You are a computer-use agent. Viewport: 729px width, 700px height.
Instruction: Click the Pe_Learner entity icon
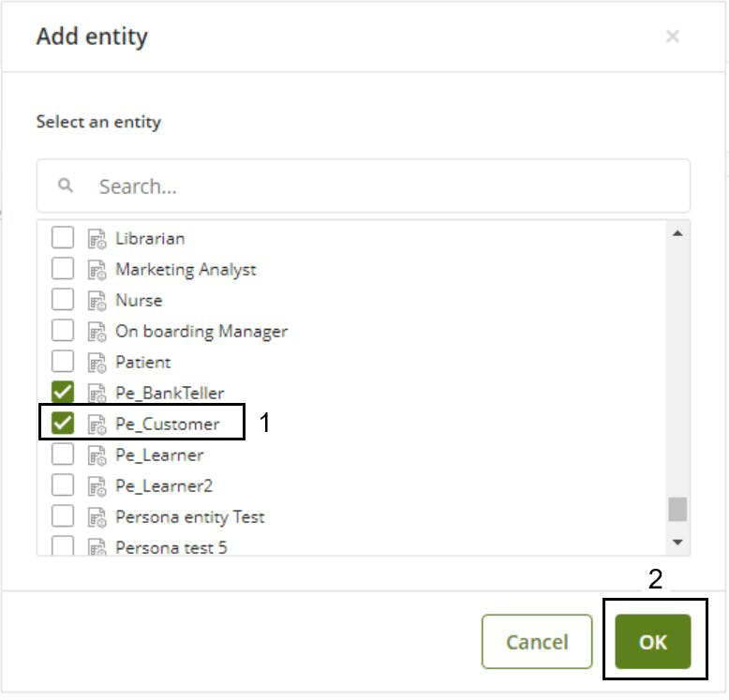coord(97,456)
